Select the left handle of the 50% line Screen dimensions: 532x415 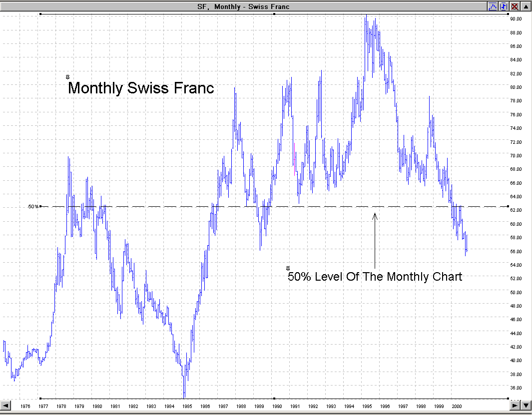40,206
